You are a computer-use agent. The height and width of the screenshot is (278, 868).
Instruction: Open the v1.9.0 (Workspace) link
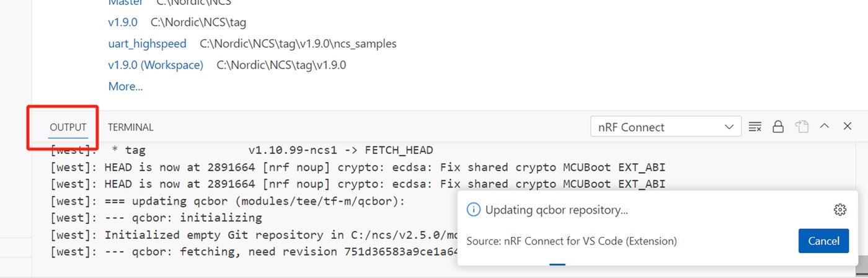pos(156,65)
